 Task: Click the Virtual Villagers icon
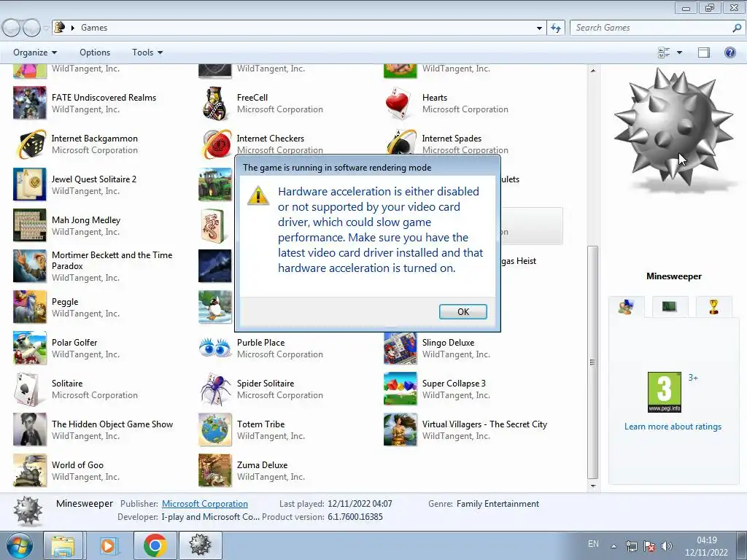coord(400,429)
